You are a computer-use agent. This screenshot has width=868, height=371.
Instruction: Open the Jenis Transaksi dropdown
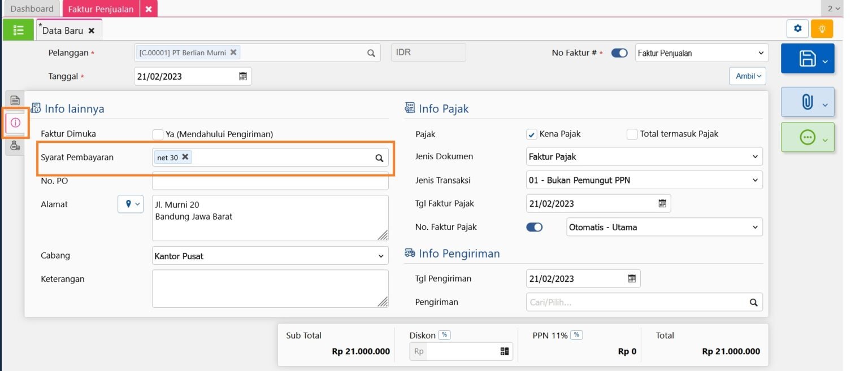coord(644,180)
